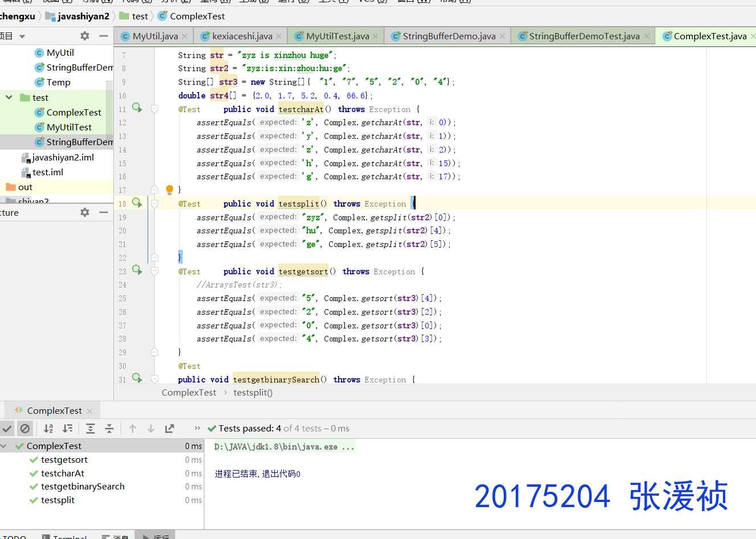Run testcharAt via its gutter run icon
The image size is (756, 539).
(137, 107)
